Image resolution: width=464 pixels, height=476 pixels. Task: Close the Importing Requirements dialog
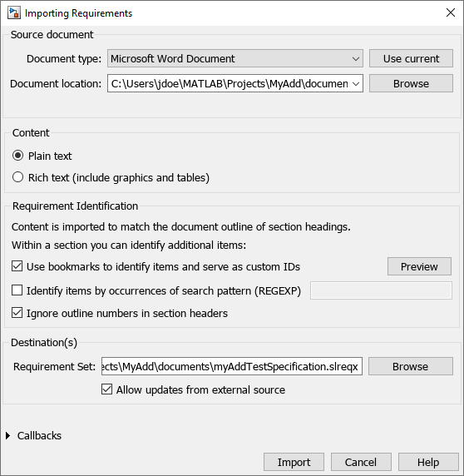(x=451, y=12)
